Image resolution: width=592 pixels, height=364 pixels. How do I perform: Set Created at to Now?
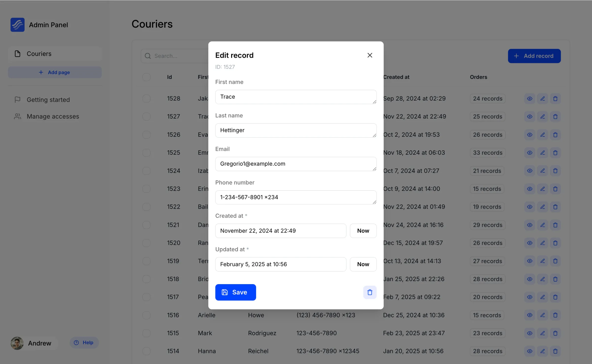click(x=363, y=231)
